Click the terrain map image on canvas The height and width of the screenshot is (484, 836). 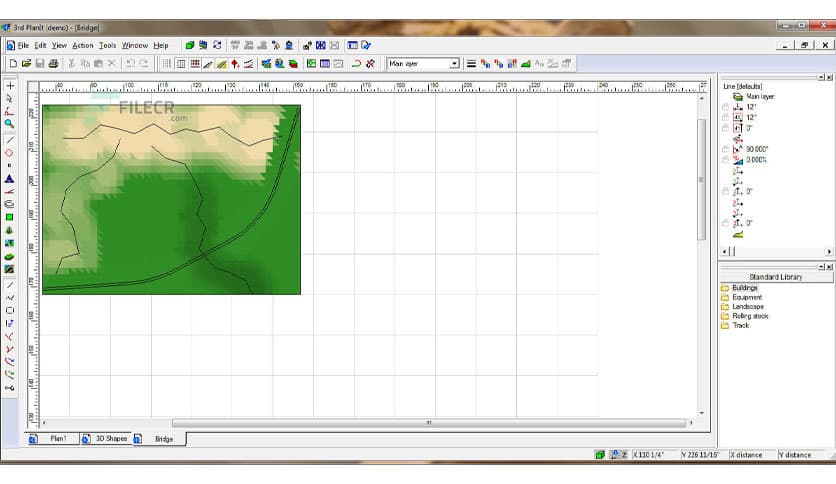[171, 199]
